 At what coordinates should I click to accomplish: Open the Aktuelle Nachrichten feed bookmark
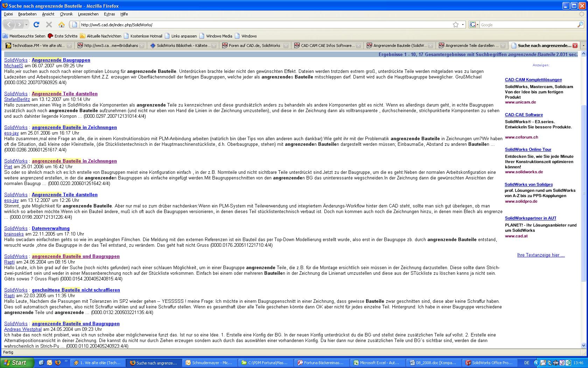pyautogui.click(x=100, y=36)
